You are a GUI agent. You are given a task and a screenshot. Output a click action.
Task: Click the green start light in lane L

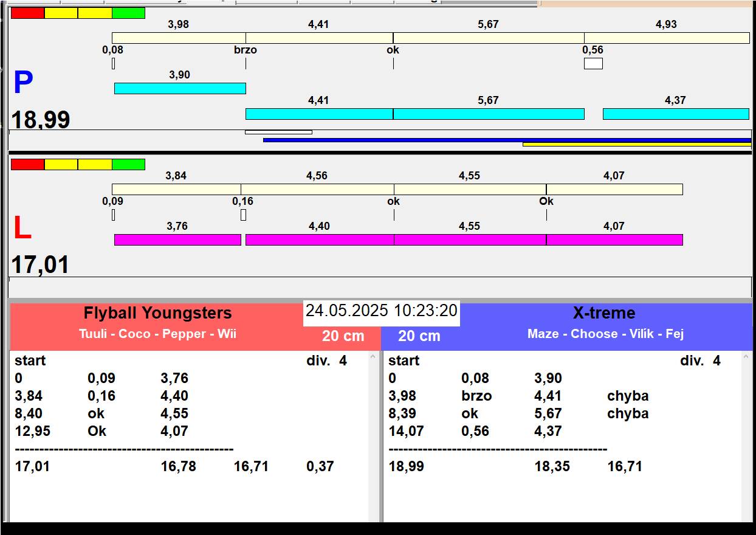(x=128, y=165)
